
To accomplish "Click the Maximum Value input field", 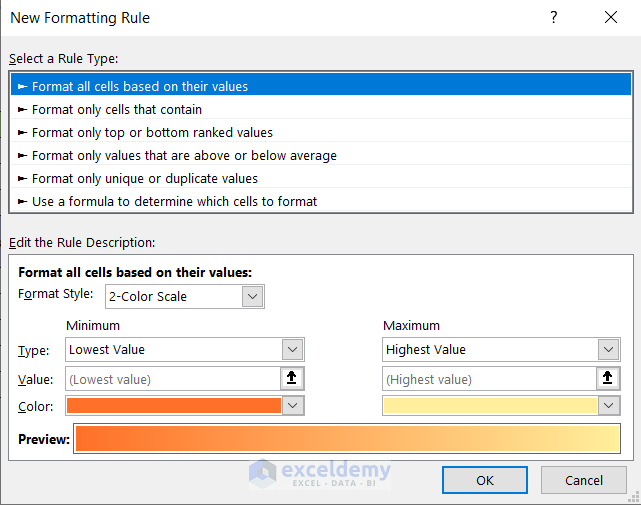I will 488,378.
